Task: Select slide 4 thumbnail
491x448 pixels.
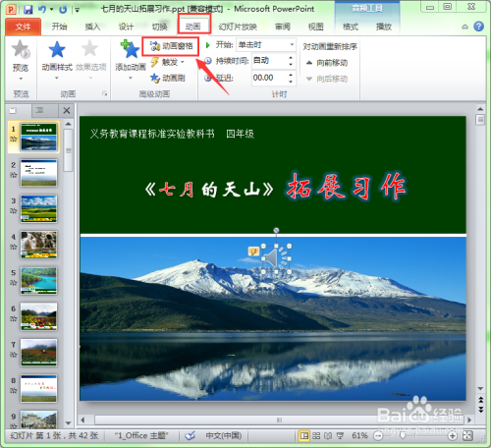Action: pos(38,245)
